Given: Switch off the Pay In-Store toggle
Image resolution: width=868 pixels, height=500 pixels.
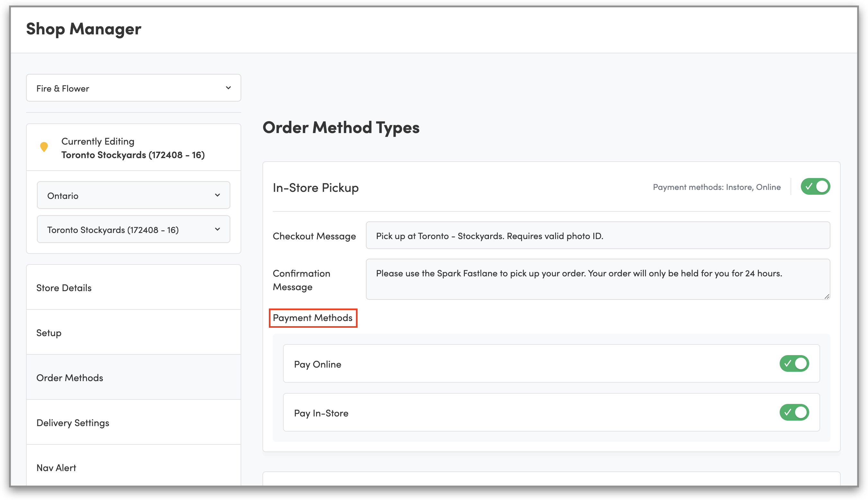Looking at the screenshot, I should [794, 412].
